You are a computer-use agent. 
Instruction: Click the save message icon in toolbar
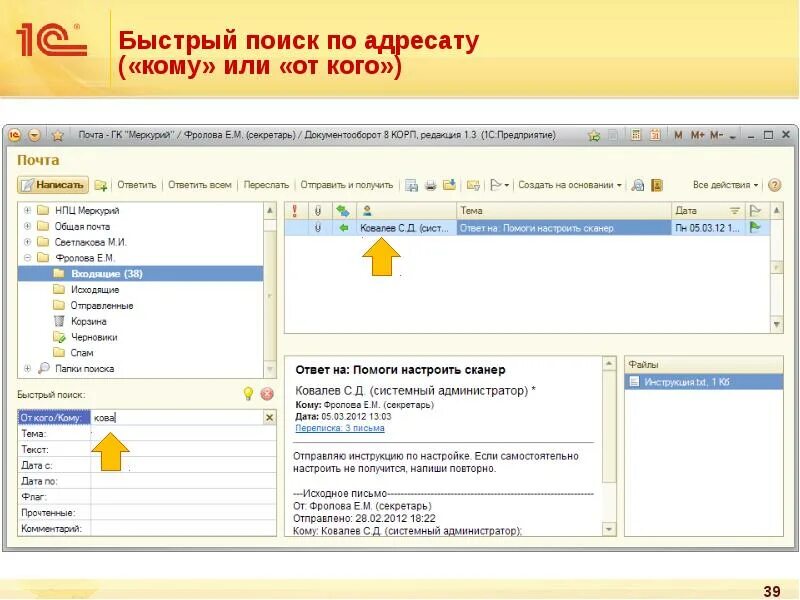[x=411, y=185]
